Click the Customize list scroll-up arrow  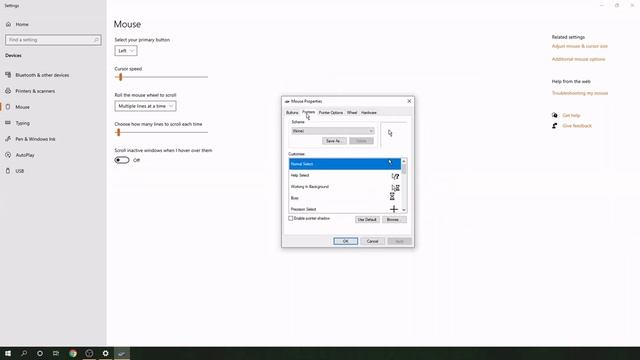pyautogui.click(x=404, y=161)
